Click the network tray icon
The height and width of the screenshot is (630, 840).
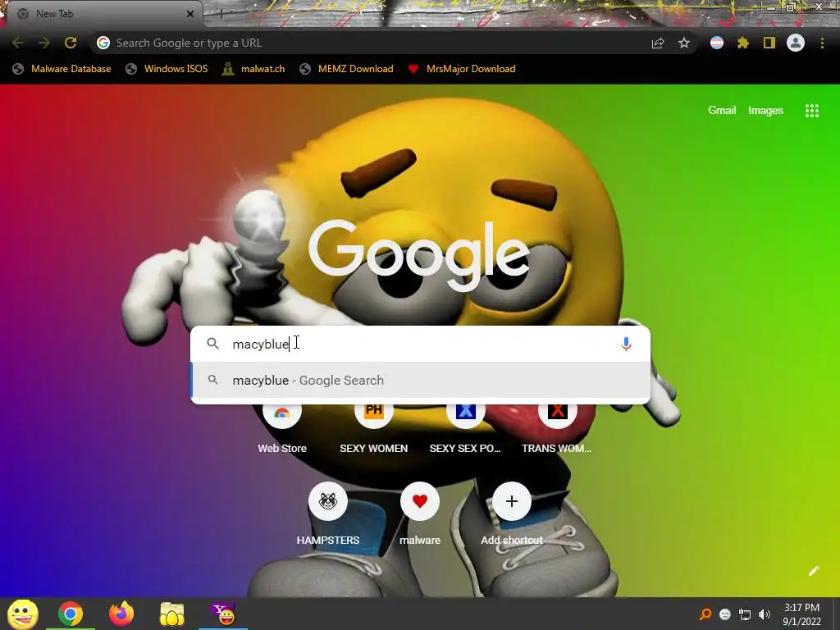click(745, 614)
